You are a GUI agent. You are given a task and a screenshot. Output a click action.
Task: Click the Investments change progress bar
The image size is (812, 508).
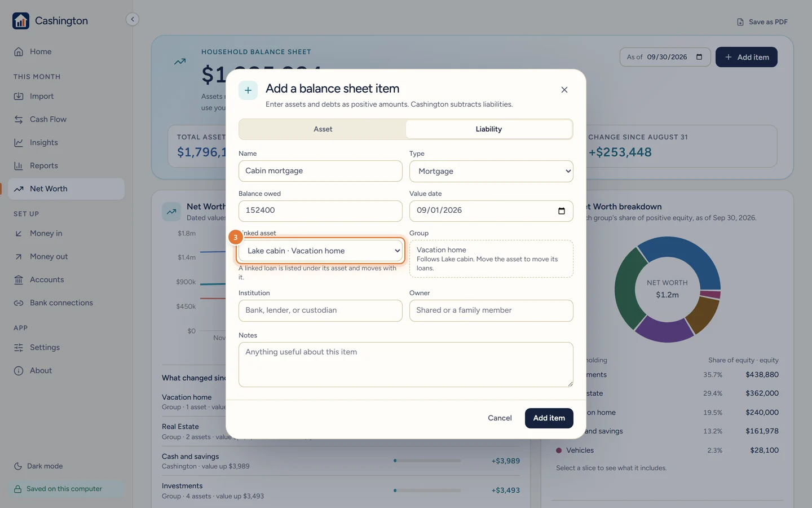tap(427, 491)
